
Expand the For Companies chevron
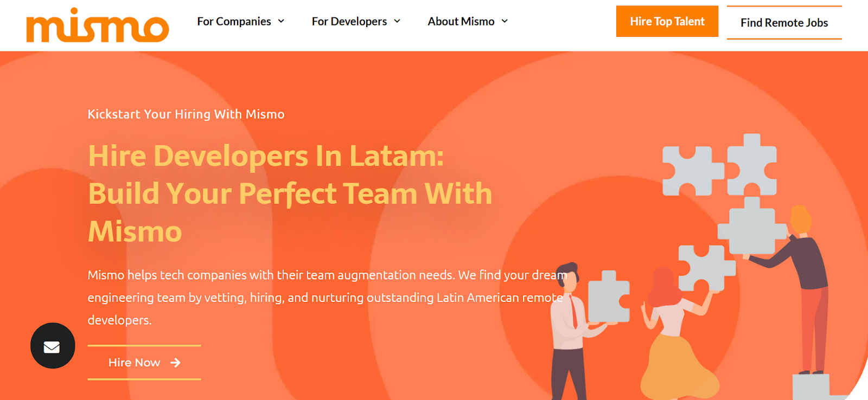coord(281,21)
